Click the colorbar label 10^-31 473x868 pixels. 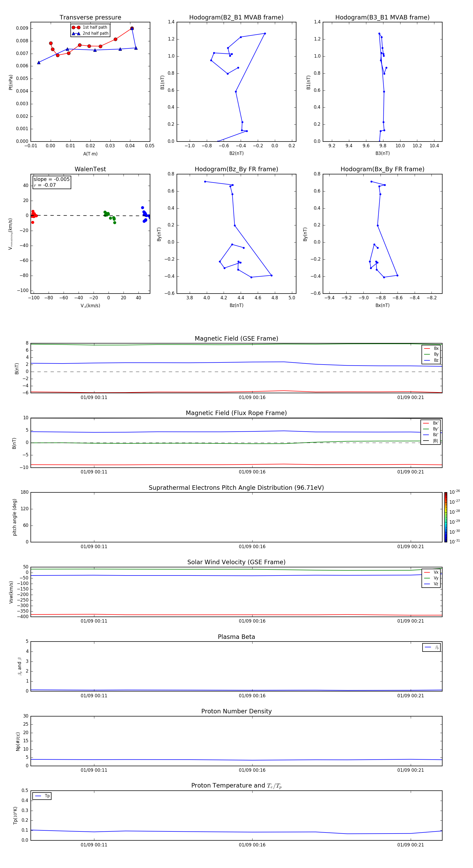(455, 542)
